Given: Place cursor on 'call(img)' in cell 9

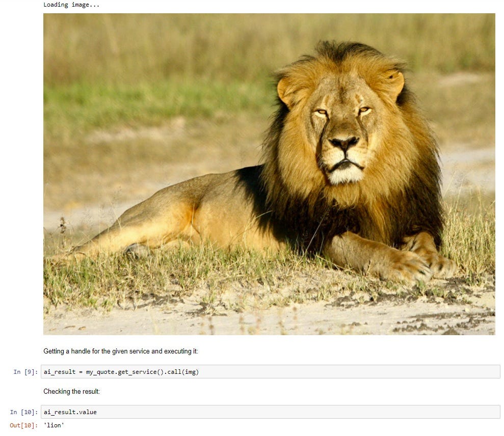Looking at the screenshot, I should (183, 372).
